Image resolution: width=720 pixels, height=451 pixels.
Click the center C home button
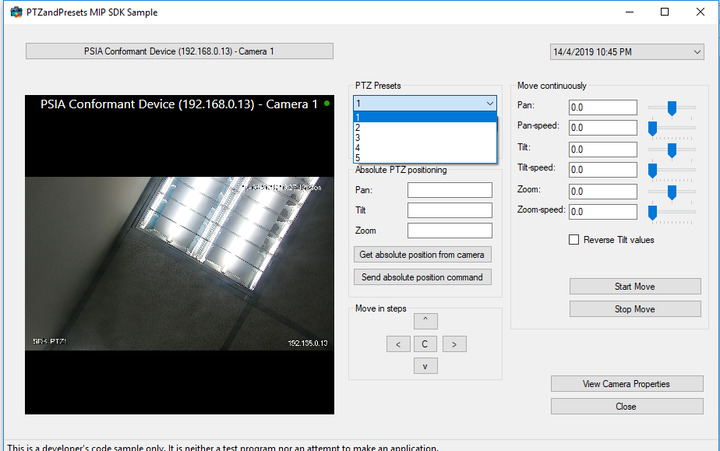425,344
